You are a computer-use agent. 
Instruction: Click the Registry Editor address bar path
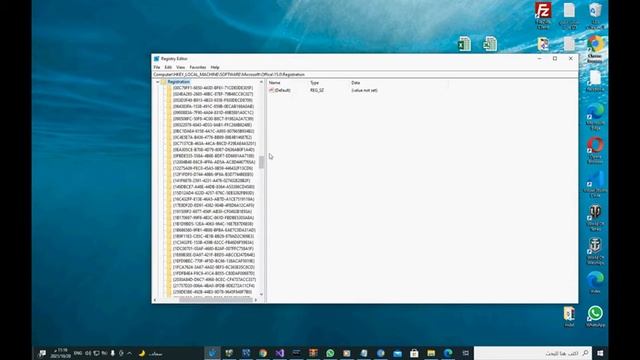[365, 75]
